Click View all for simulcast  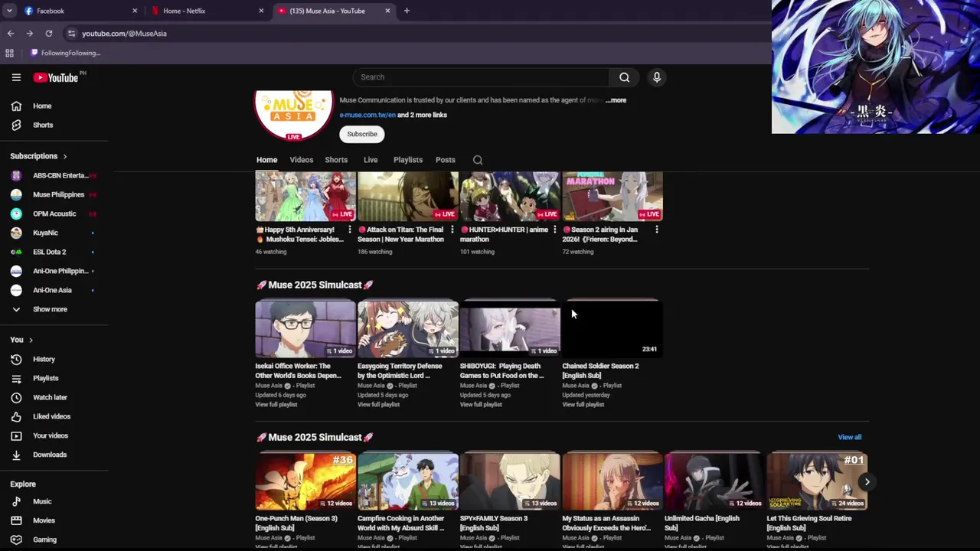(849, 438)
